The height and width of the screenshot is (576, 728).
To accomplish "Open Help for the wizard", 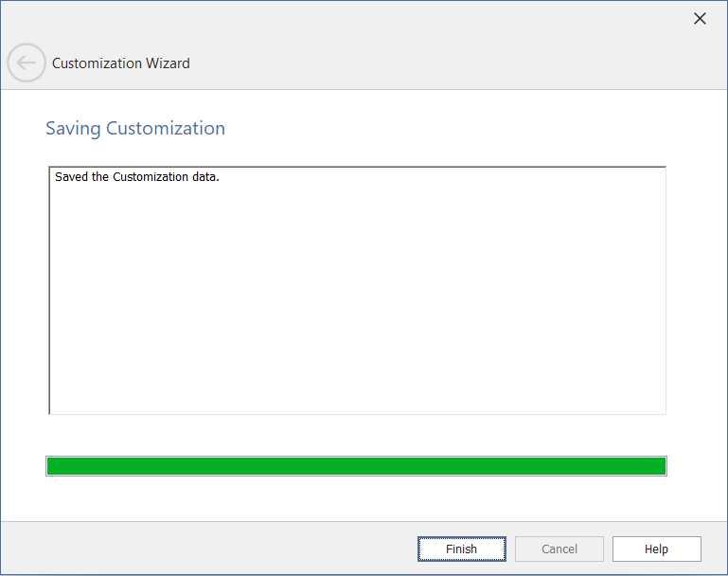I will (x=656, y=549).
